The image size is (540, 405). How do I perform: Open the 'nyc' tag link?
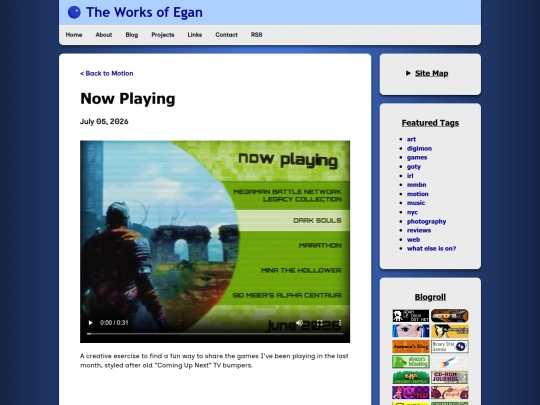click(x=412, y=212)
